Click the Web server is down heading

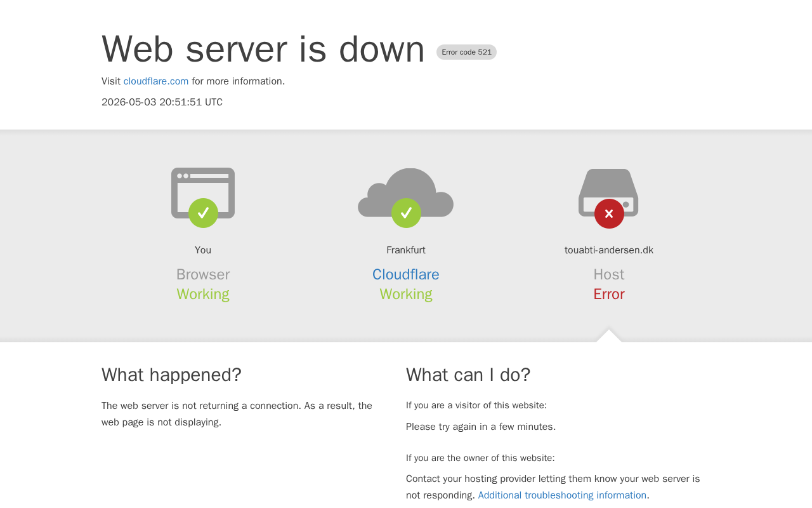[x=263, y=49]
